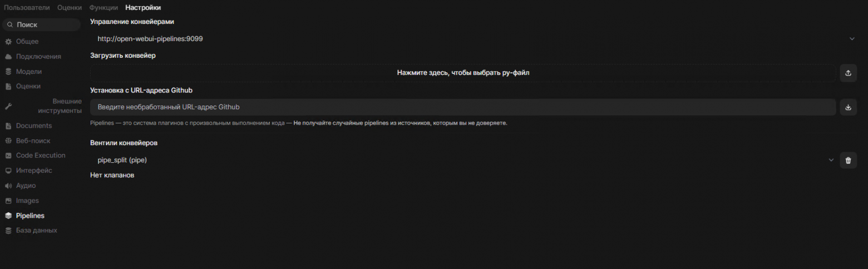
Task: Open Code Execution settings section
Action: tap(42, 156)
